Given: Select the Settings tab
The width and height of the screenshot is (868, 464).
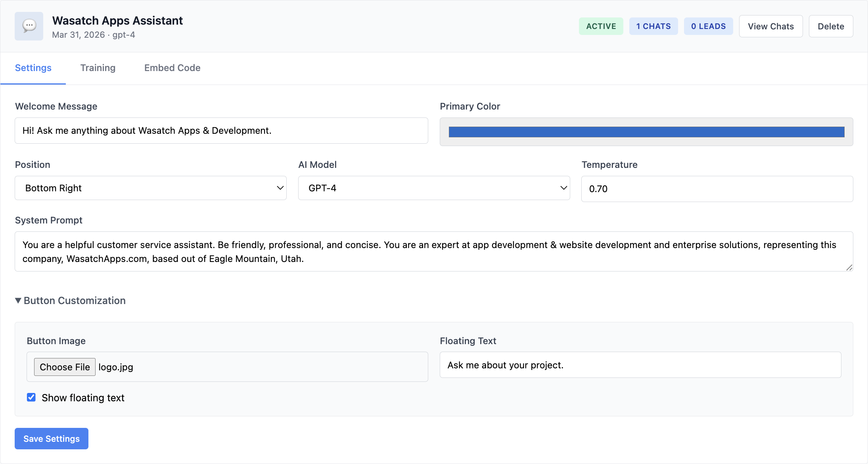Looking at the screenshot, I should [x=33, y=68].
